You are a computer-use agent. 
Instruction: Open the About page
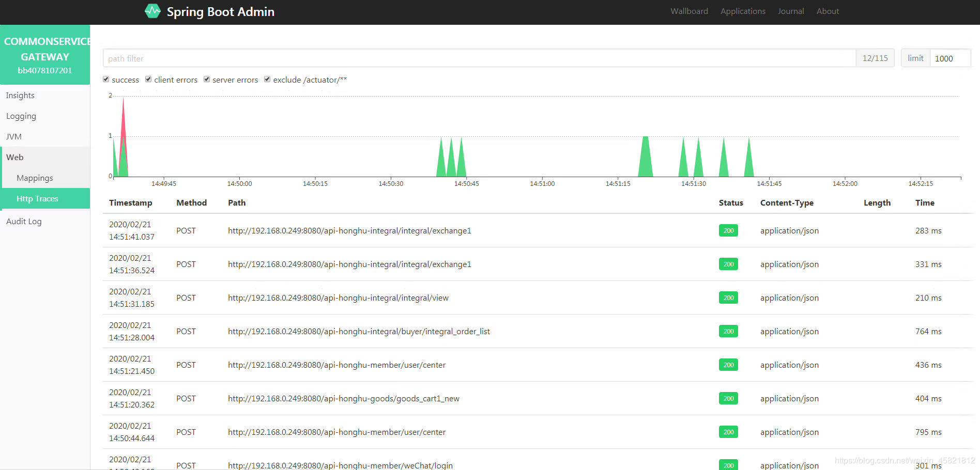pyautogui.click(x=828, y=11)
